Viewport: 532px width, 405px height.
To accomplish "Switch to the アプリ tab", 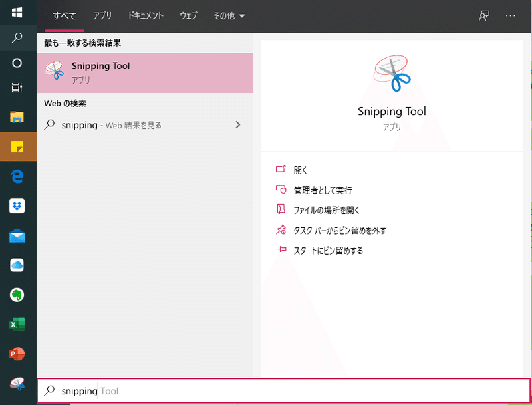I will click(102, 15).
